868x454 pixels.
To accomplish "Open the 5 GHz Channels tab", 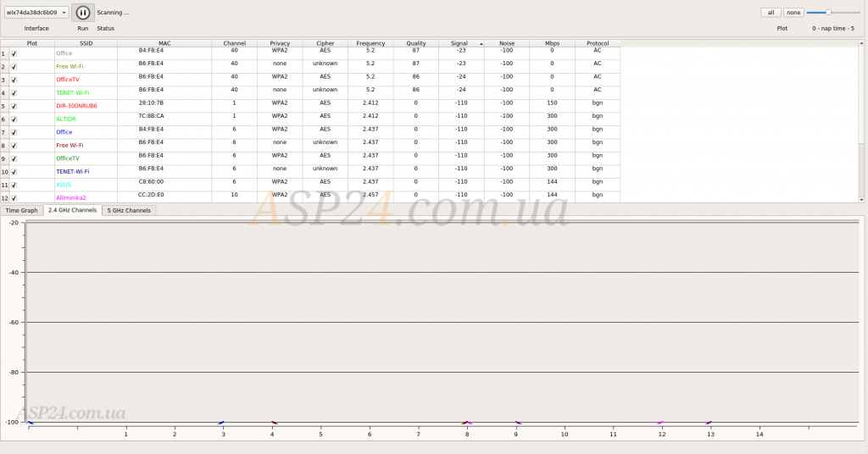I will 129,210.
